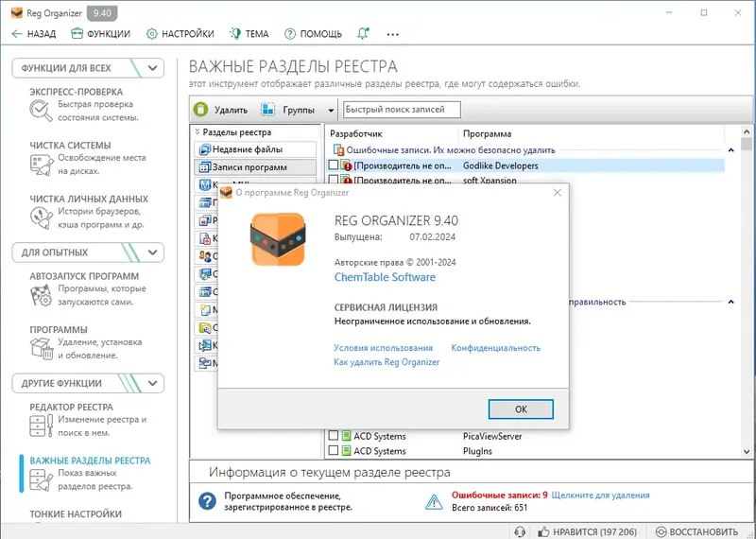
Task: Click the PlugIns row green icon
Action: click(x=346, y=451)
